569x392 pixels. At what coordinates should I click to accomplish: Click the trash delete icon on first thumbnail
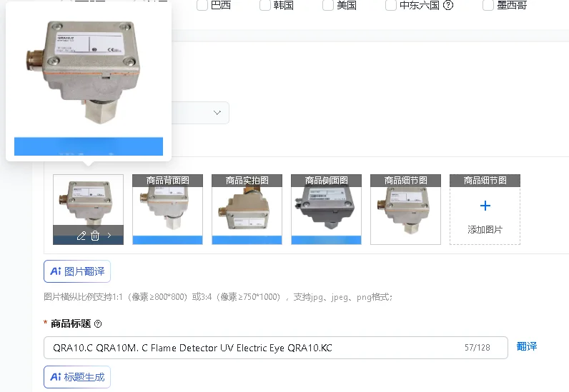click(95, 236)
